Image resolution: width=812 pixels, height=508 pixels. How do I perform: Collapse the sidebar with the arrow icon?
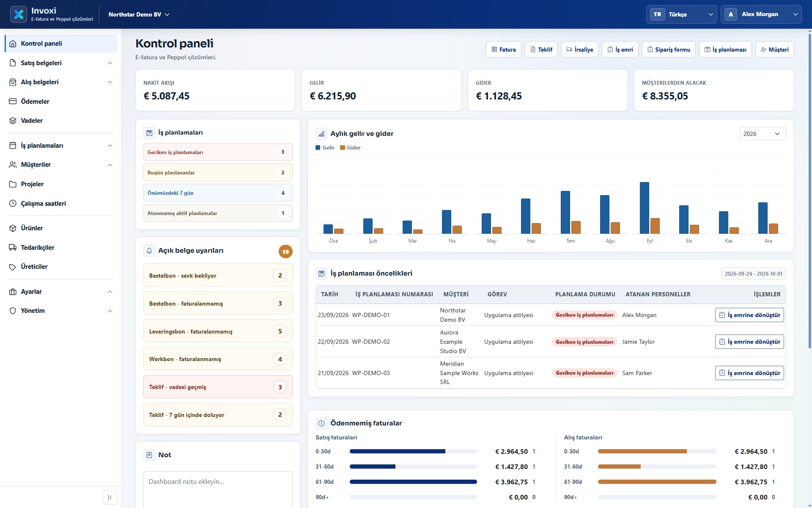110,497
